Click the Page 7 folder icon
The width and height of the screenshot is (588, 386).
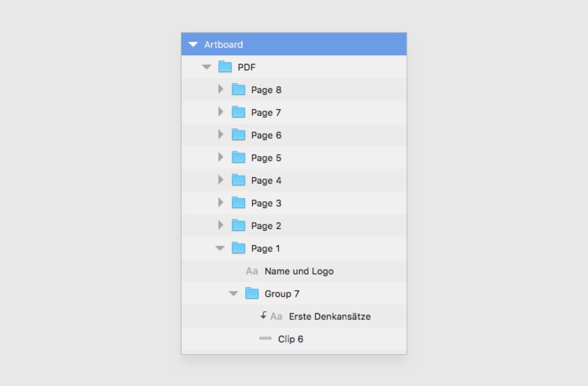click(239, 112)
